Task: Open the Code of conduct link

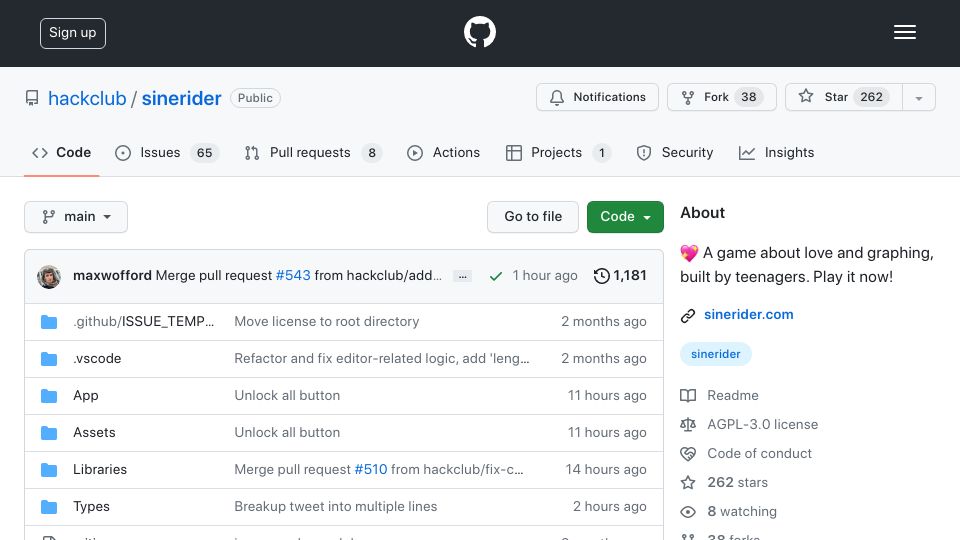Action: pyautogui.click(x=759, y=453)
